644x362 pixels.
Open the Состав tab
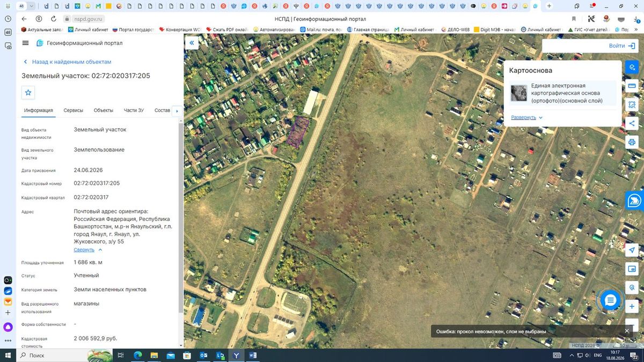[x=162, y=110]
